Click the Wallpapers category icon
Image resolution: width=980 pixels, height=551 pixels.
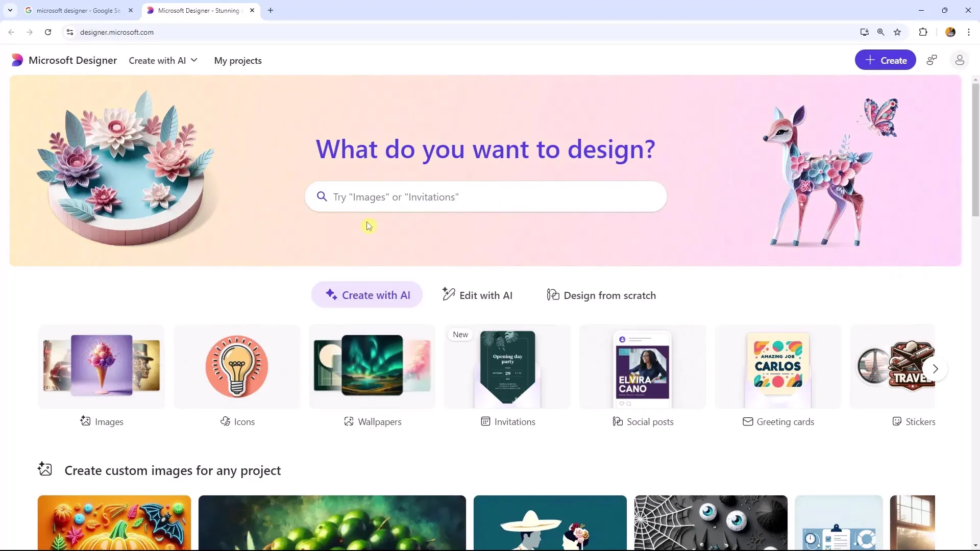click(372, 365)
